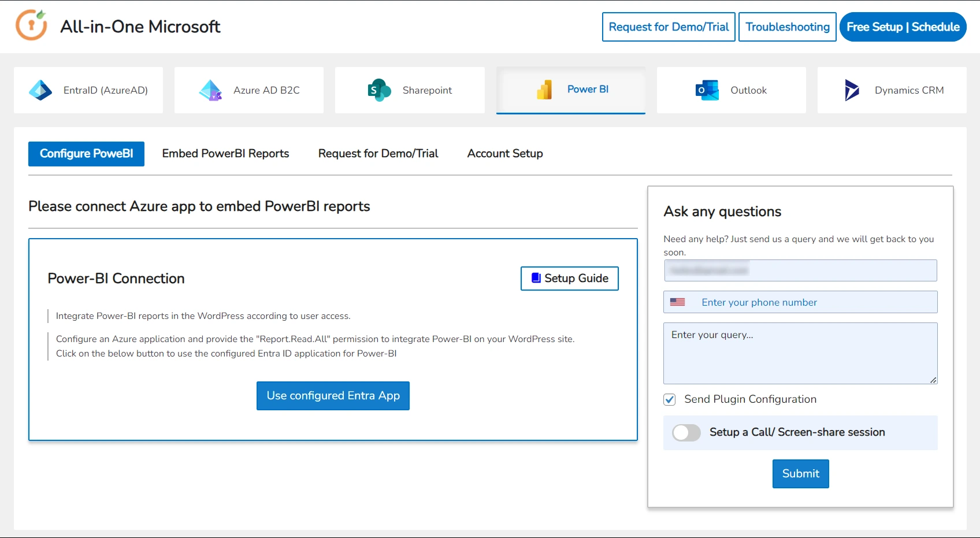This screenshot has width=980, height=538.
Task: Open the Outlook tab
Action: pos(732,90)
